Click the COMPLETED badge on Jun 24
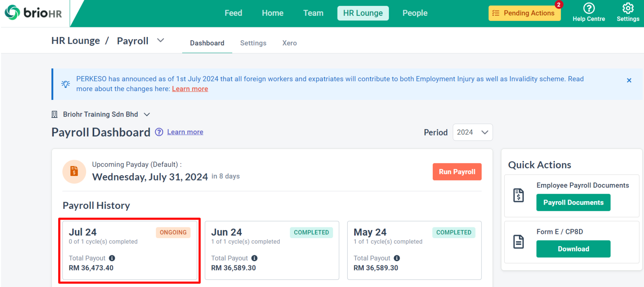 311,233
